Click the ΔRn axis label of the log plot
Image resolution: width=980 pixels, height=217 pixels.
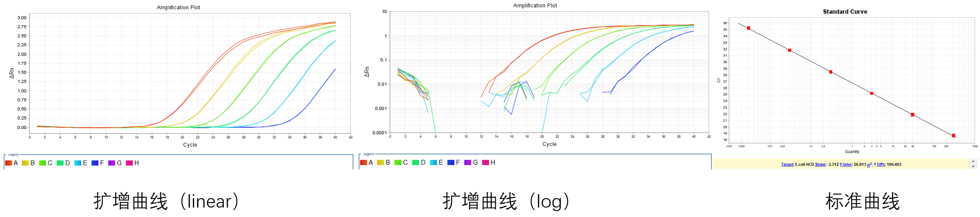click(x=367, y=72)
